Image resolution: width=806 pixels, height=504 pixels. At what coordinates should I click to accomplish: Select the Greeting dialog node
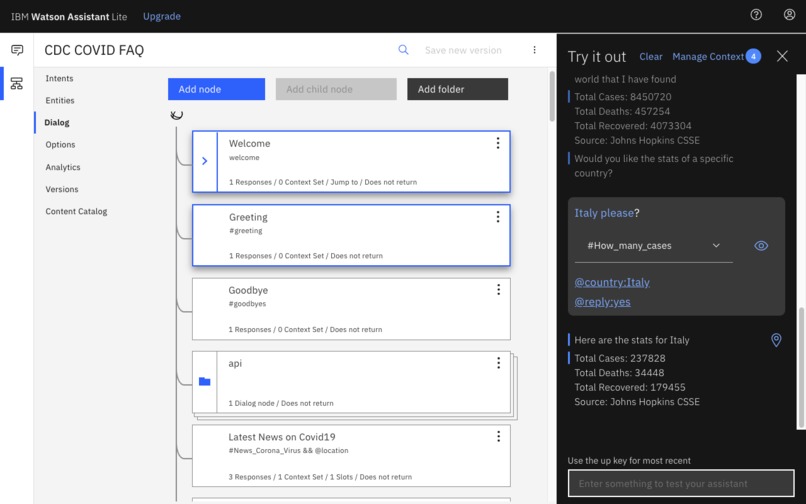(351, 235)
